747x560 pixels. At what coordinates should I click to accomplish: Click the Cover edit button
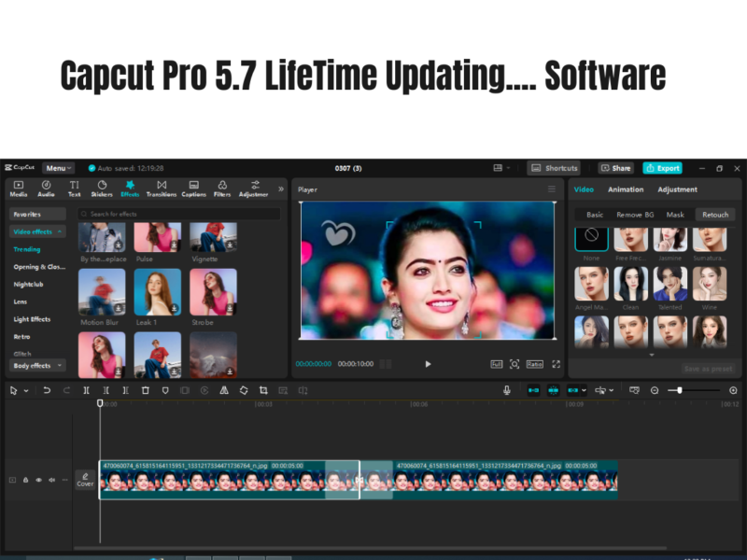85,480
